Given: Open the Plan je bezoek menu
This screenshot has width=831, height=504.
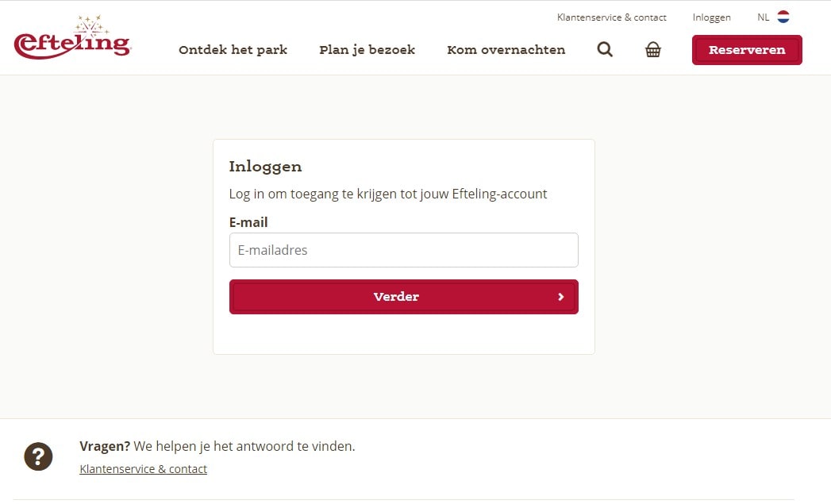Looking at the screenshot, I should tap(367, 50).
